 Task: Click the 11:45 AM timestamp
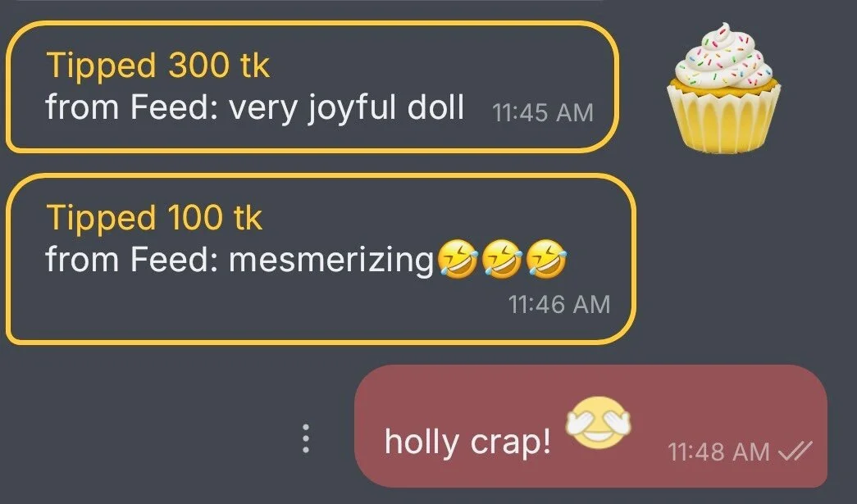pyautogui.click(x=543, y=113)
